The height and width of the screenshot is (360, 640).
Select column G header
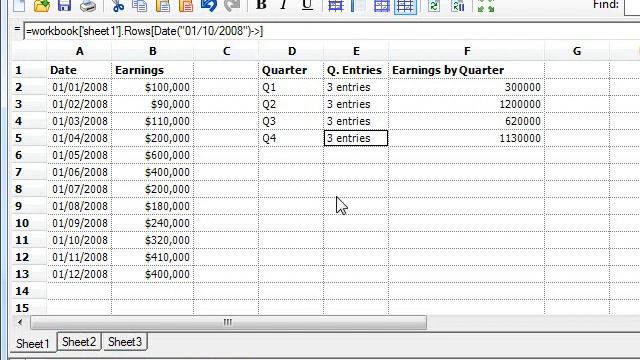coord(577,51)
